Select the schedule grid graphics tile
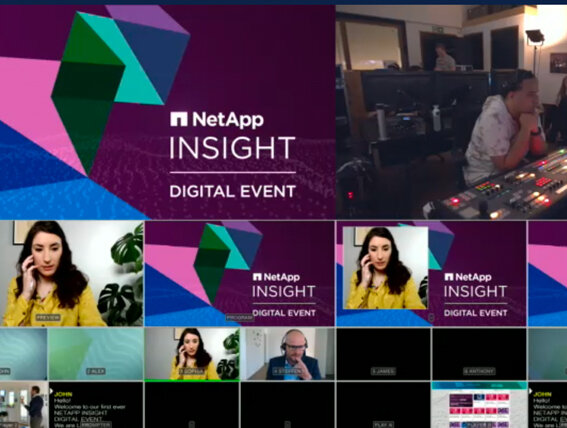The image size is (567, 428). coord(479,405)
